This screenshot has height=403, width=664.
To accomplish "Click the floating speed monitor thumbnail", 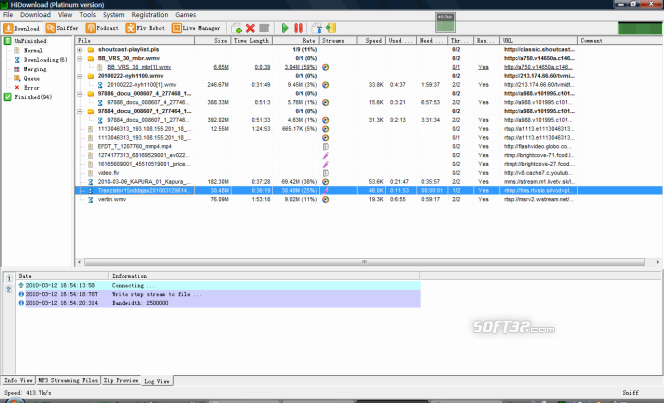I will click(x=445, y=22).
